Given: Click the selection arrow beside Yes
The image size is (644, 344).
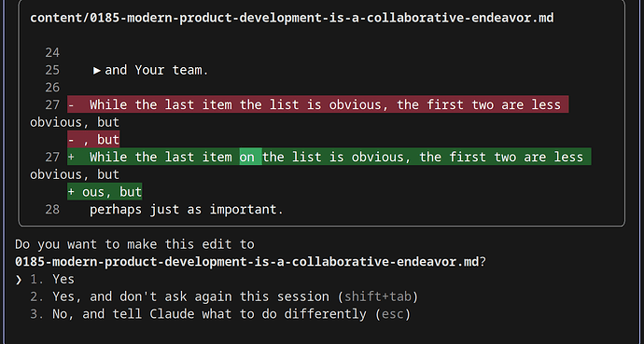Looking at the screenshot, I should point(19,280).
